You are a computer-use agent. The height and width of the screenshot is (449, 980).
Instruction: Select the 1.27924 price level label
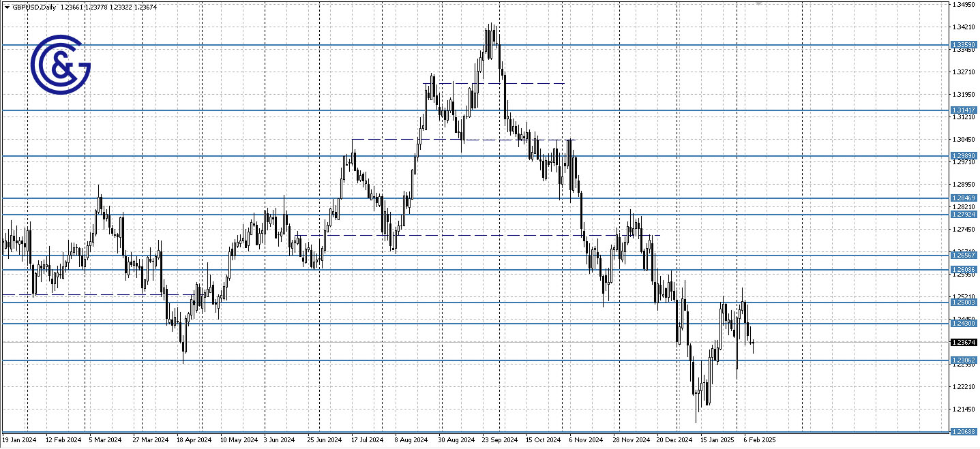tap(964, 213)
